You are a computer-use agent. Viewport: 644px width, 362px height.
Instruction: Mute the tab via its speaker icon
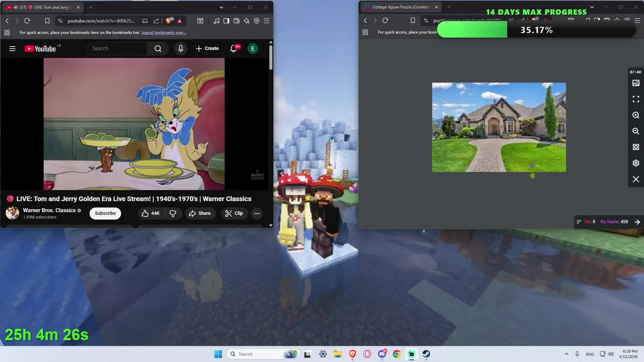16,7
